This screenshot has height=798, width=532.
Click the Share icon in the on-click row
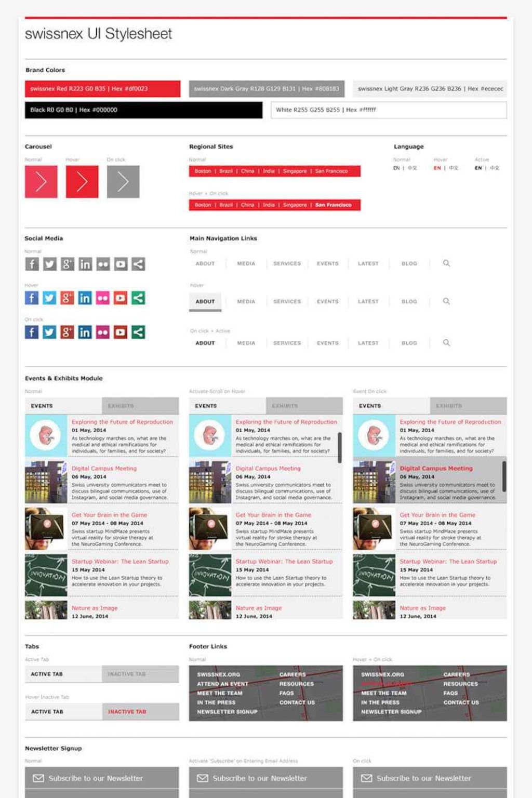pyautogui.click(x=138, y=332)
